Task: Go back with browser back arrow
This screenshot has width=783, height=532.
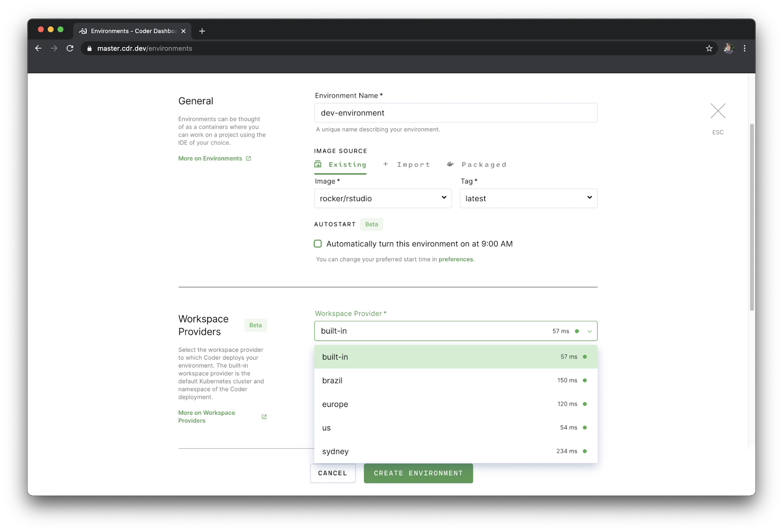Action: pos(38,48)
